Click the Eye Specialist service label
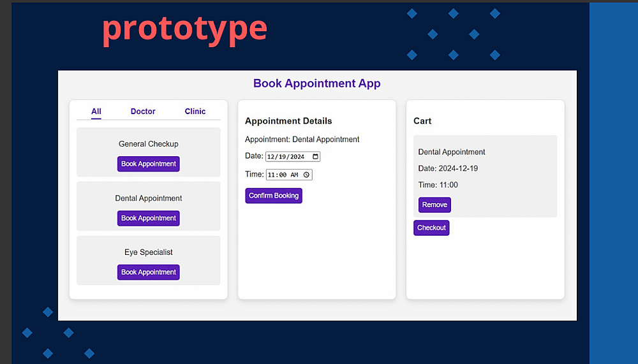This screenshot has height=364, width=638. point(149,252)
